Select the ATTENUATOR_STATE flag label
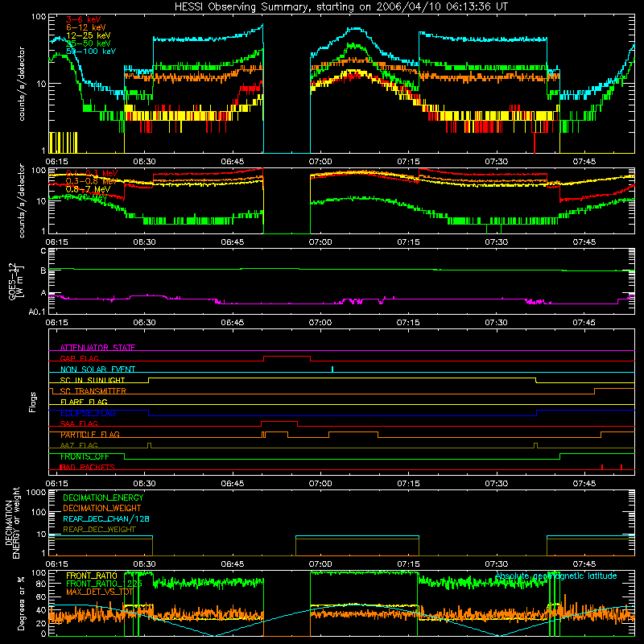The image size is (644, 644). click(x=97, y=348)
